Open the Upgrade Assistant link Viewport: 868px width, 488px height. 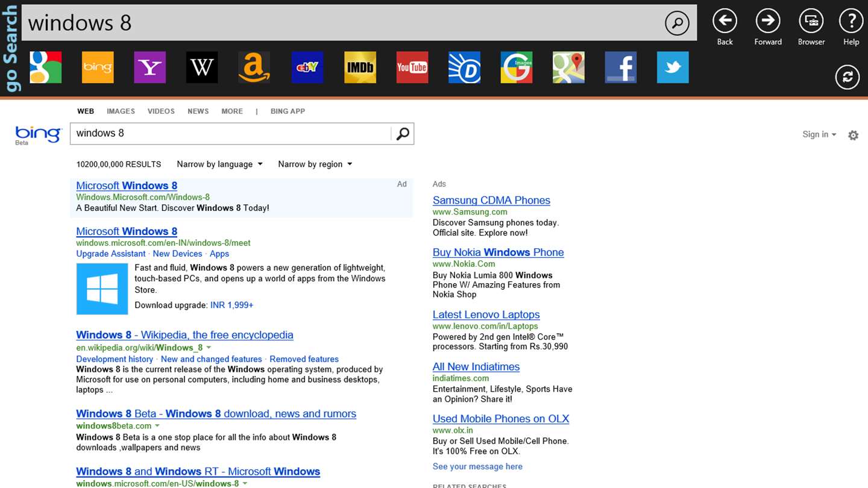pyautogui.click(x=111, y=254)
